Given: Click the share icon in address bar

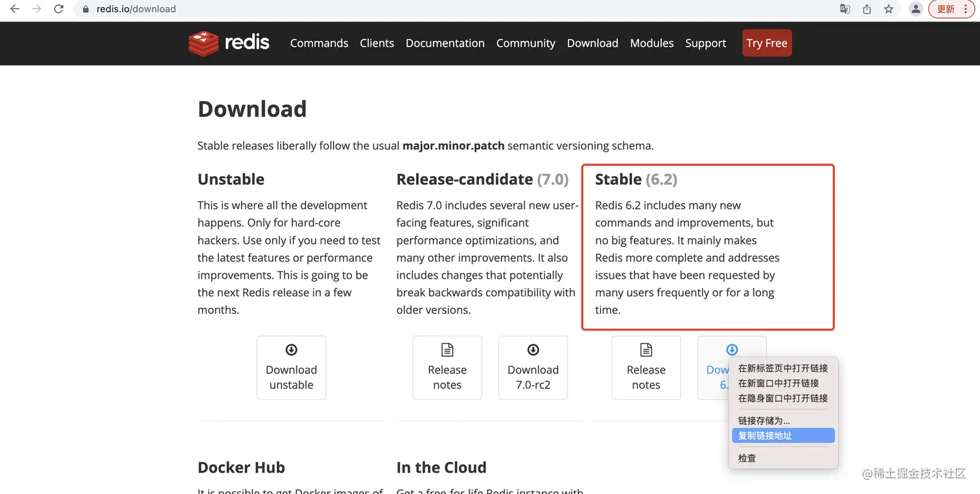Looking at the screenshot, I should tap(867, 9).
